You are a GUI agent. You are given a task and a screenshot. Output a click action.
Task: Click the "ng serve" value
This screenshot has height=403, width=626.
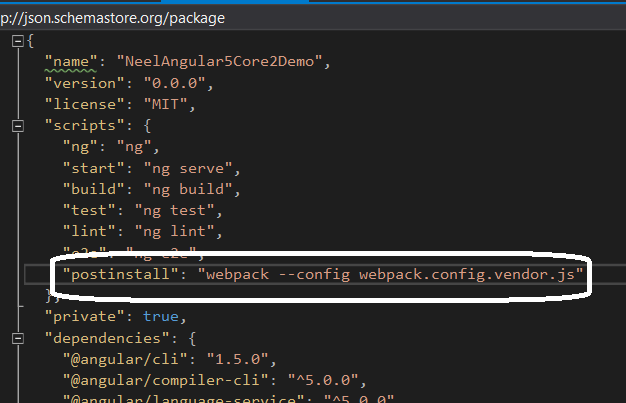coord(188,169)
